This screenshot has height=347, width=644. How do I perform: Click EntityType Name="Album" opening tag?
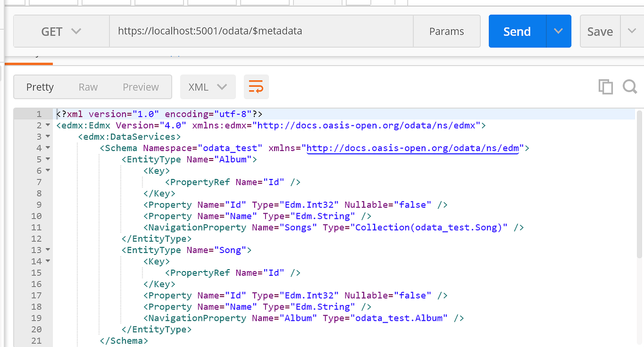click(189, 159)
